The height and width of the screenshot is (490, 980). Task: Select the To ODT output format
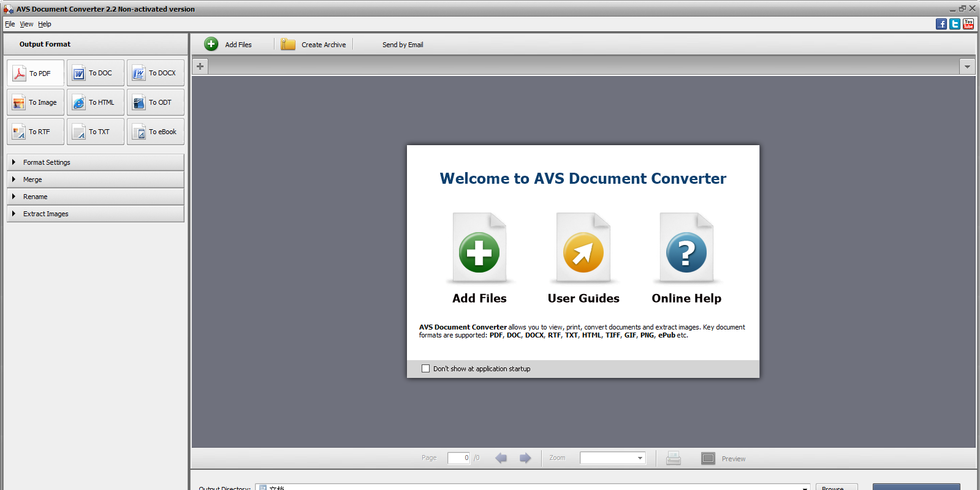tap(156, 102)
